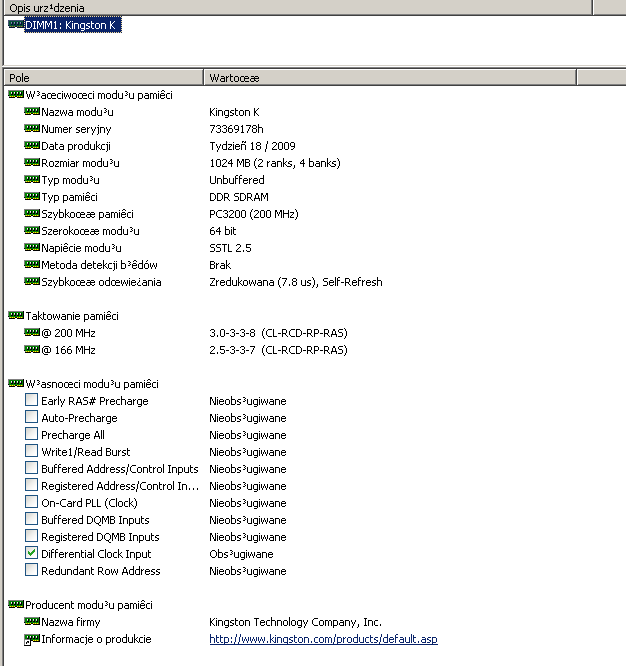
Task: Toggle the Early RAS# Precharge checkbox
Action: (31, 400)
